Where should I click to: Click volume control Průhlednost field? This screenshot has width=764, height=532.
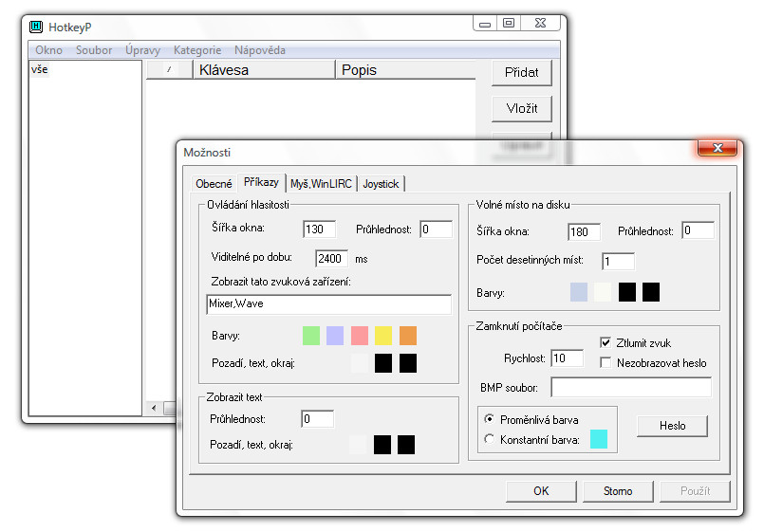pyautogui.click(x=436, y=229)
